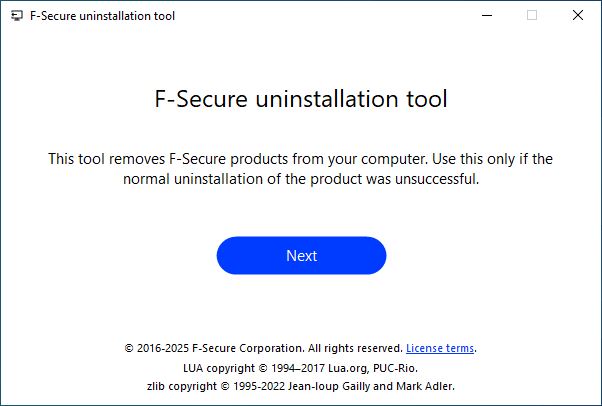Click the F-Secure app icon in title bar
The height and width of the screenshot is (406, 602).
tap(17, 16)
